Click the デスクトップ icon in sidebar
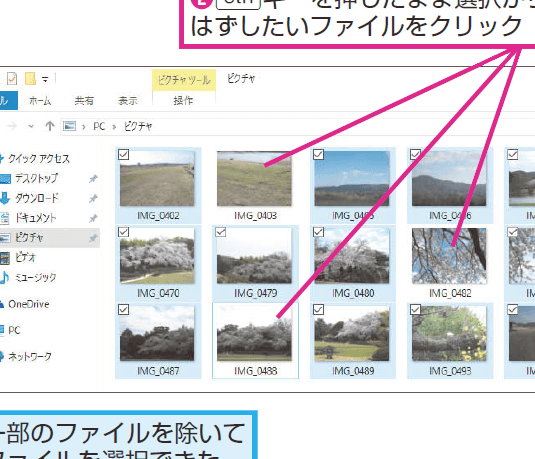Viewport: 535px width, 459px height. point(5,179)
